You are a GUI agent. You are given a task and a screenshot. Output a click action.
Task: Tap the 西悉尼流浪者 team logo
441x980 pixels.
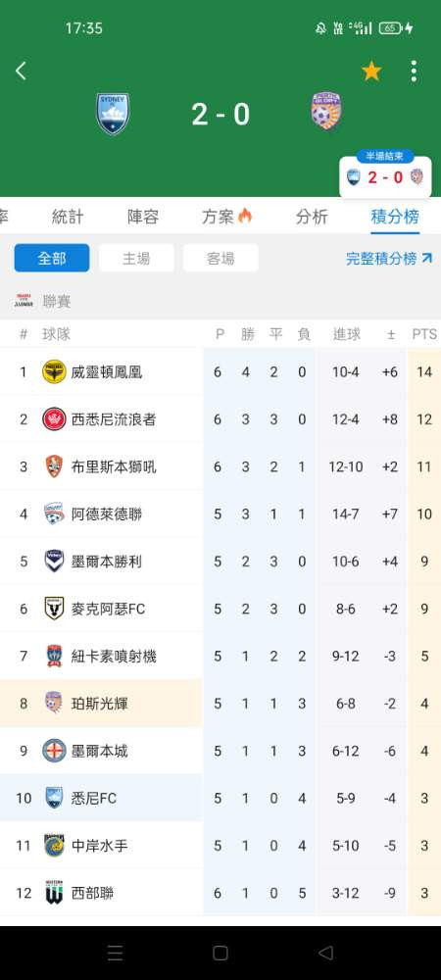[x=54, y=419]
